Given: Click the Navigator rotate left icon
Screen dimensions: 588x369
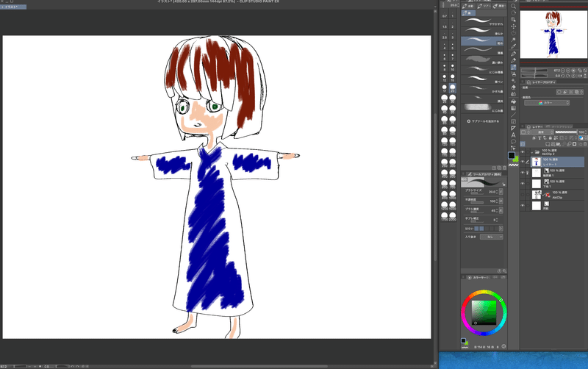Looking at the screenshot, I should 562,76.
